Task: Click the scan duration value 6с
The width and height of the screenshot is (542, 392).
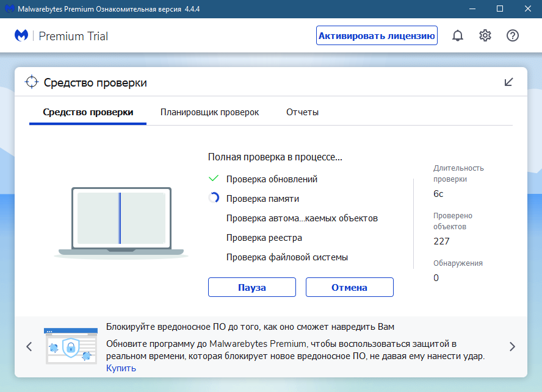Action: pos(438,194)
